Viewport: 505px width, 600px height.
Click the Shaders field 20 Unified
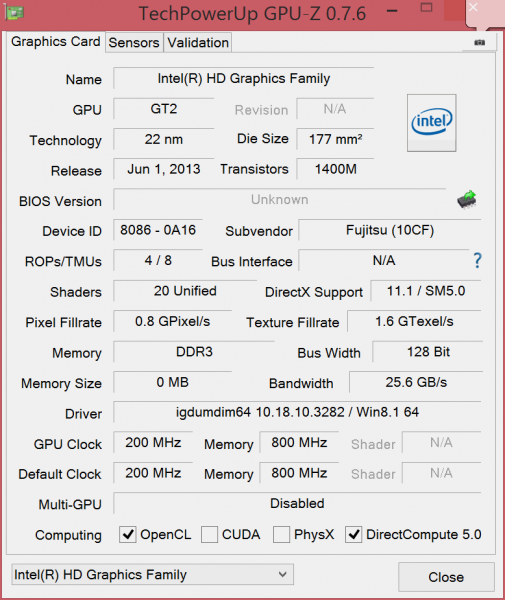pyautogui.click(x=185, y=291)
